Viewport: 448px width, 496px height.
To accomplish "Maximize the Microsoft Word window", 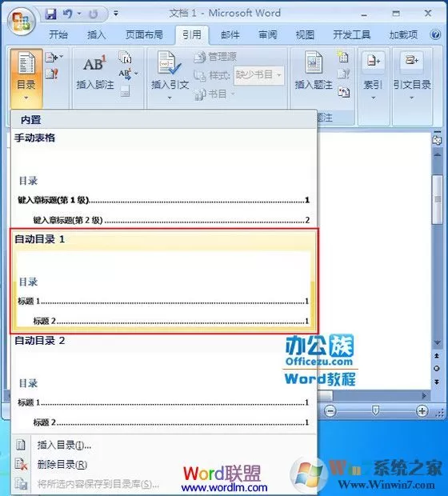I will point(396,14).
